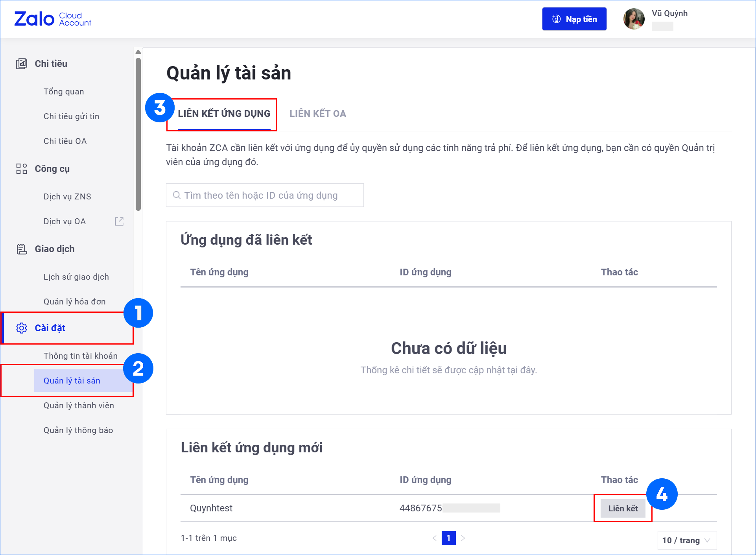
Task: Click the Công cụ grid icon
Action: click(x=22, y=169)
